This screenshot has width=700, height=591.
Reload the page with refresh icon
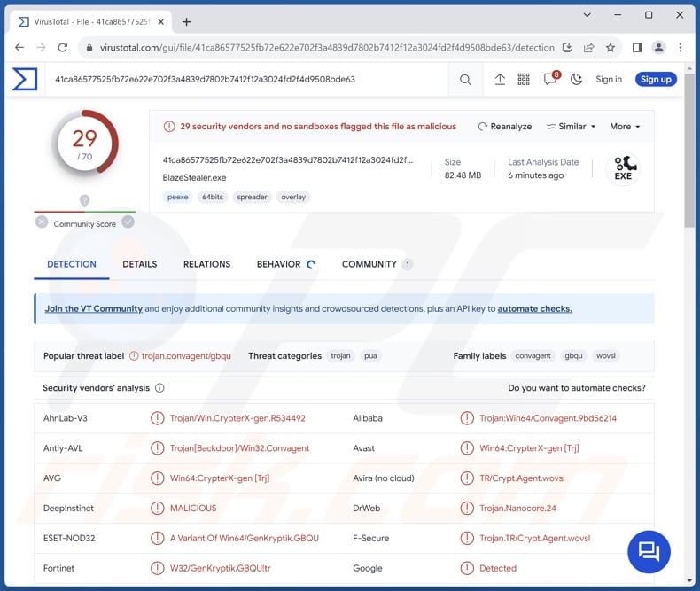coord(63,47)
